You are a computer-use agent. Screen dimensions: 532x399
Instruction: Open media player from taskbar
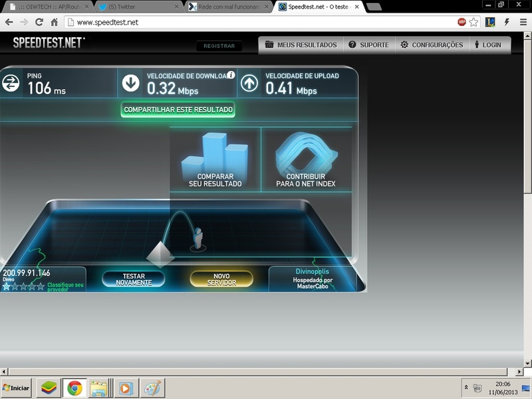point(126,388)
